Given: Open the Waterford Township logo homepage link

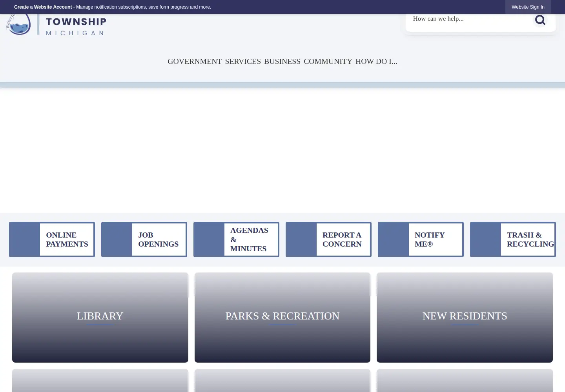Looking at the screenshot, I should coord(56,25).
